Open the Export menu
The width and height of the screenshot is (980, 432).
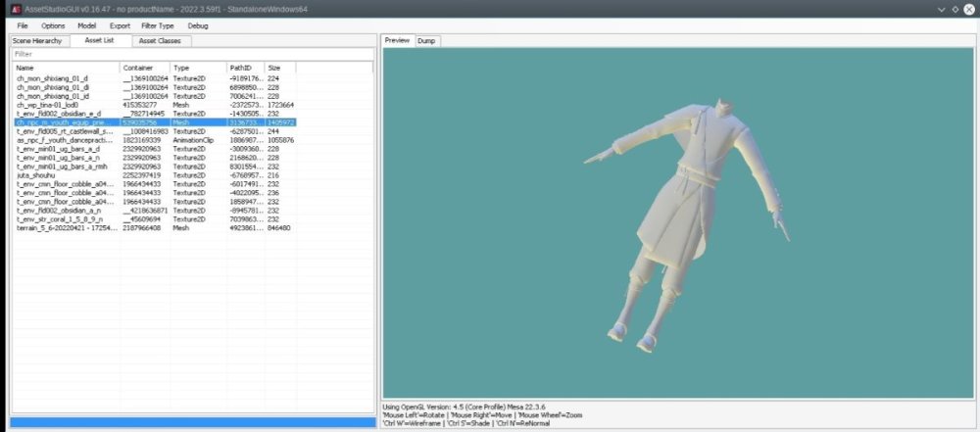tap(120, 25)
